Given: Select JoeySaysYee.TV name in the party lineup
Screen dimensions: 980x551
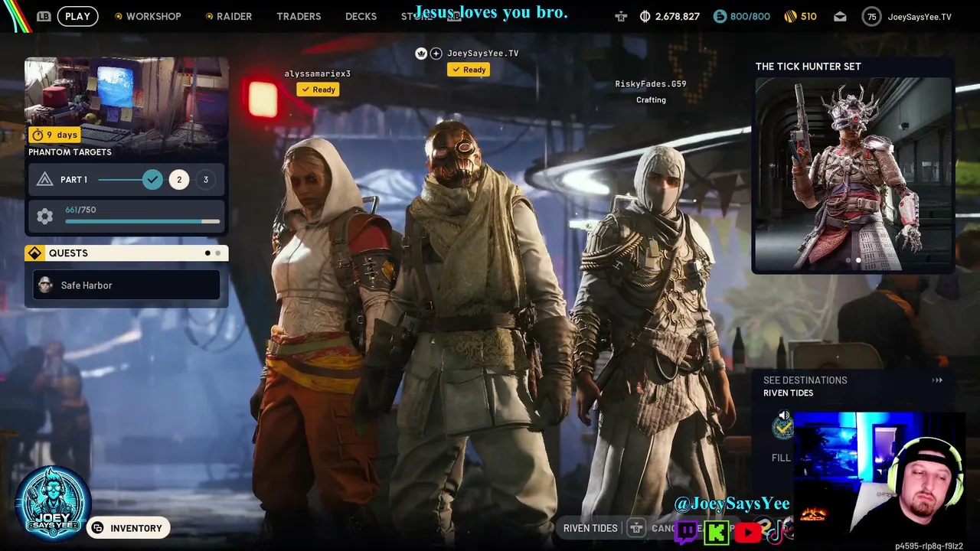Looking at the screenshot, I should (x=483, y=54).
